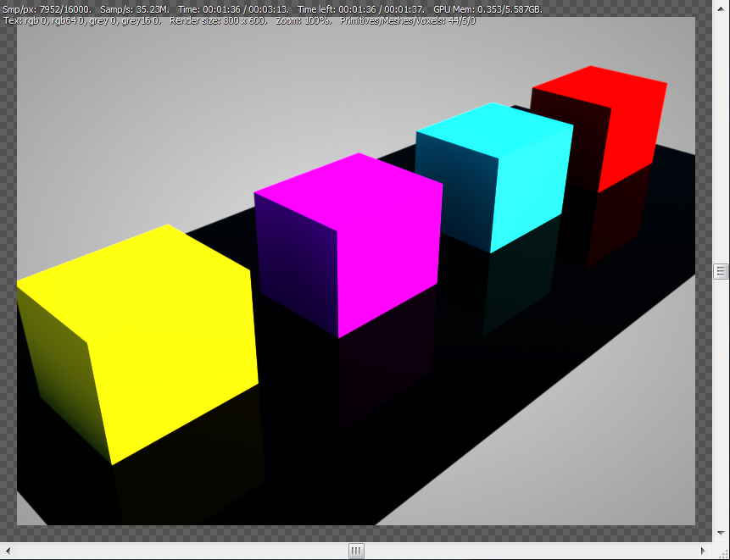This screenshot has width=730, height=560.
Task: Click the 'GPU Mem: 0.353/5.587GB' text
Action: (488, 9)
